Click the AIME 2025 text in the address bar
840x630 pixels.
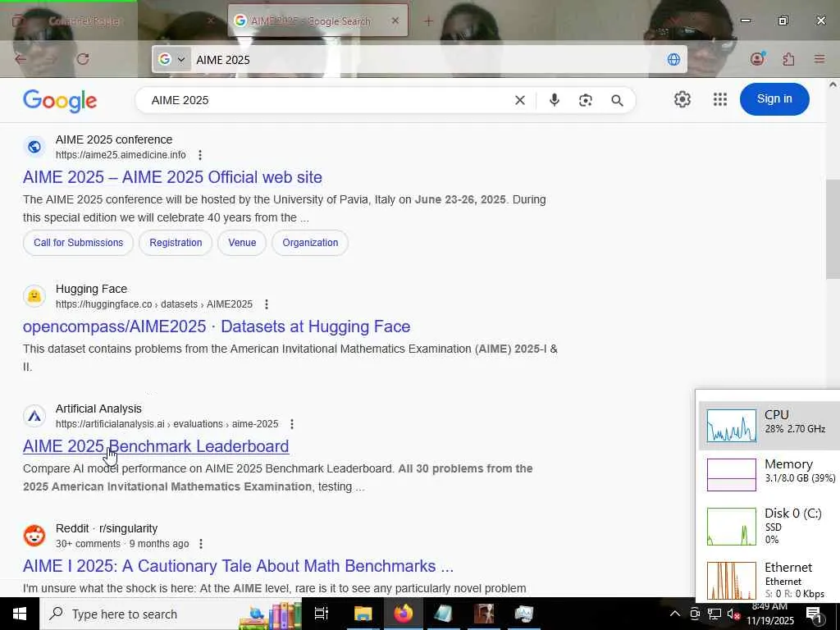[223, 60]
